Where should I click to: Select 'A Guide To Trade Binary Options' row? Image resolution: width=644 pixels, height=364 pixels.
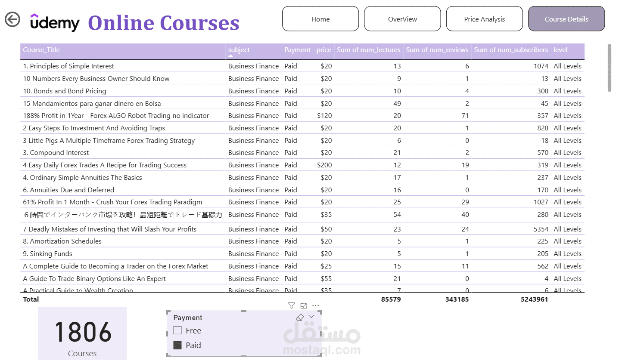pos(302,278)
